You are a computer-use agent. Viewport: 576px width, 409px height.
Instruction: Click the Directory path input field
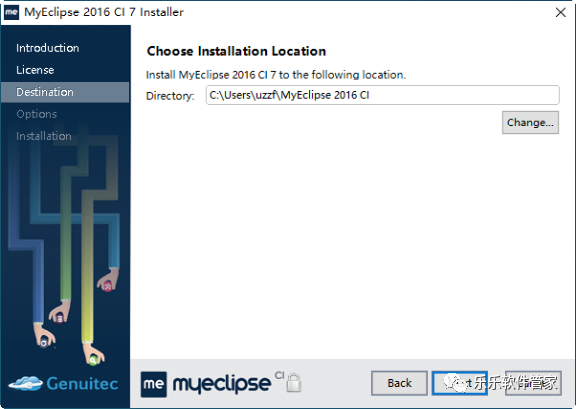click(x=382, y=95)
